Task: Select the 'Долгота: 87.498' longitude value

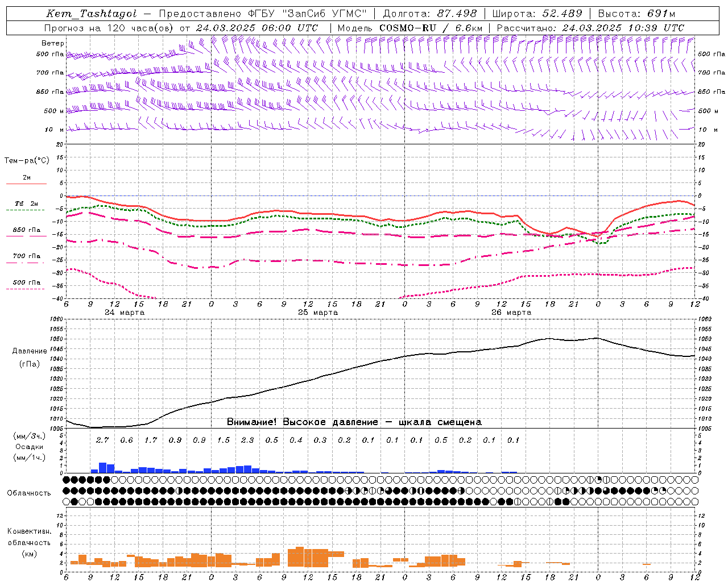Action: tap(430, 14)
